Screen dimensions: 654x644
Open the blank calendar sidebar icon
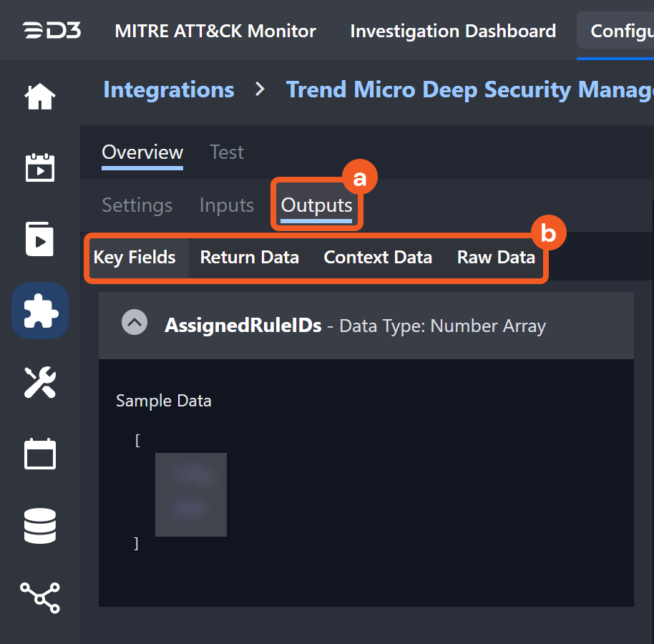(40, 454)
